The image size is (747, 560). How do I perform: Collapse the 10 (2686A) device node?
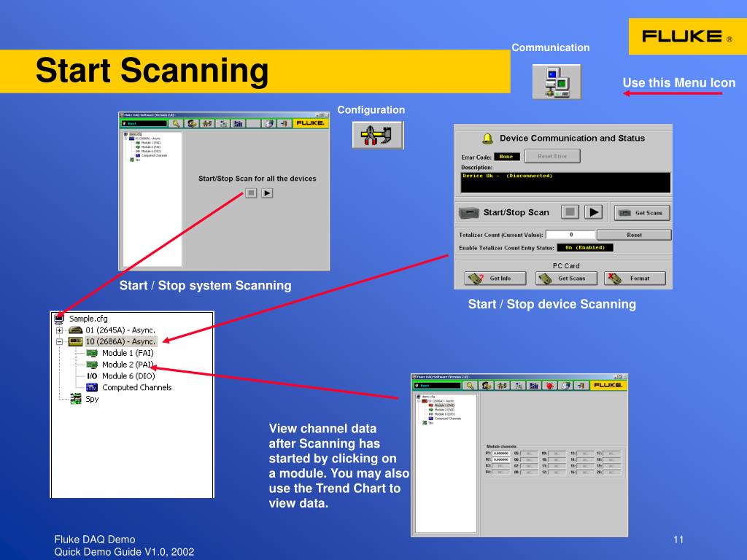point(59,341)
